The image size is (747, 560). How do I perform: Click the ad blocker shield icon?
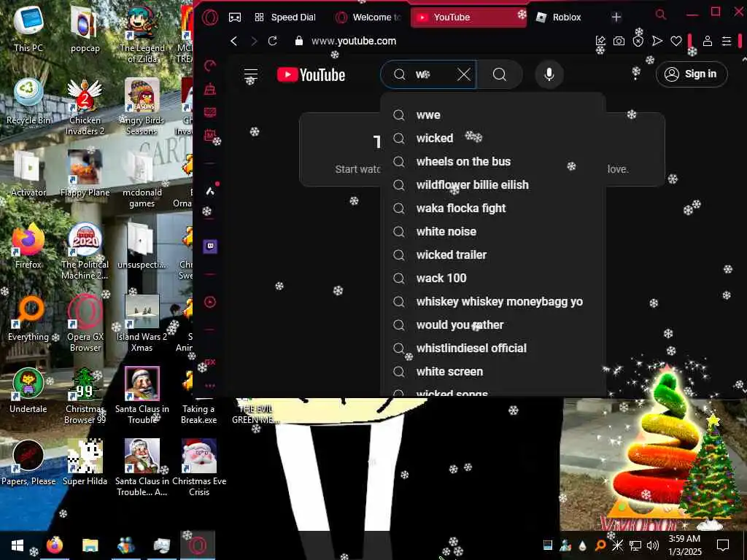click(638, 42)
